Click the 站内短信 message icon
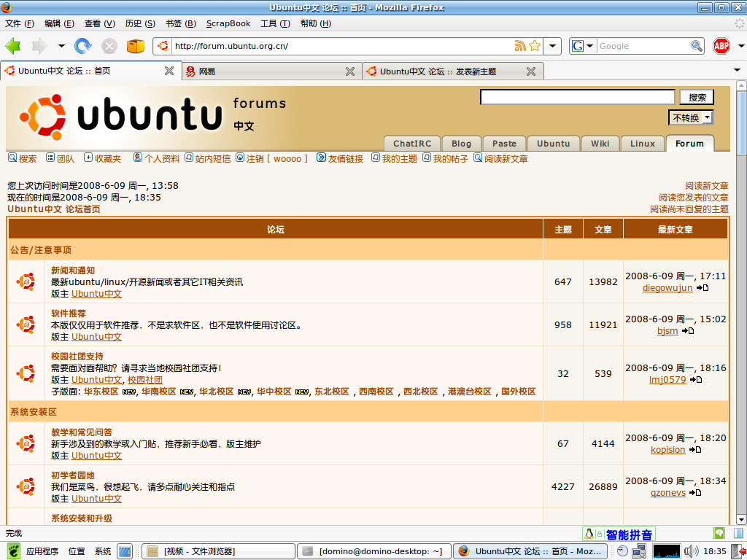 point(189,157)
